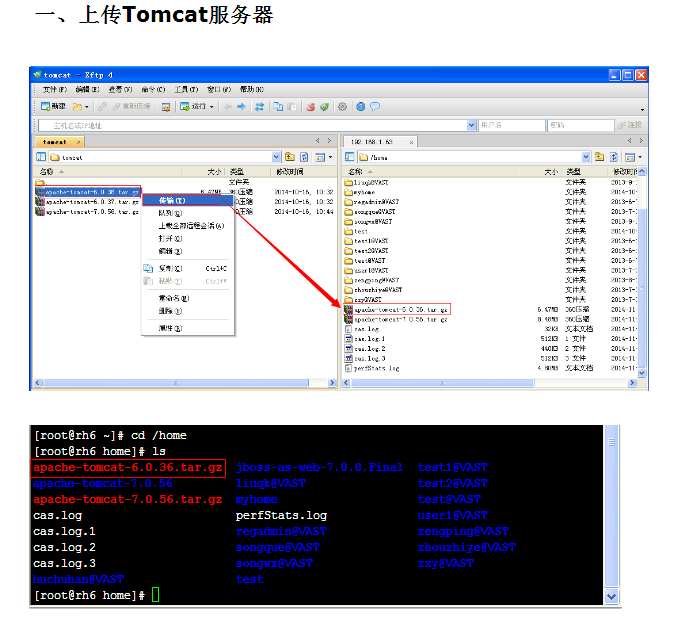
Task: Click the red Xshell swirl toolbar icon
Action: (311, 106)
